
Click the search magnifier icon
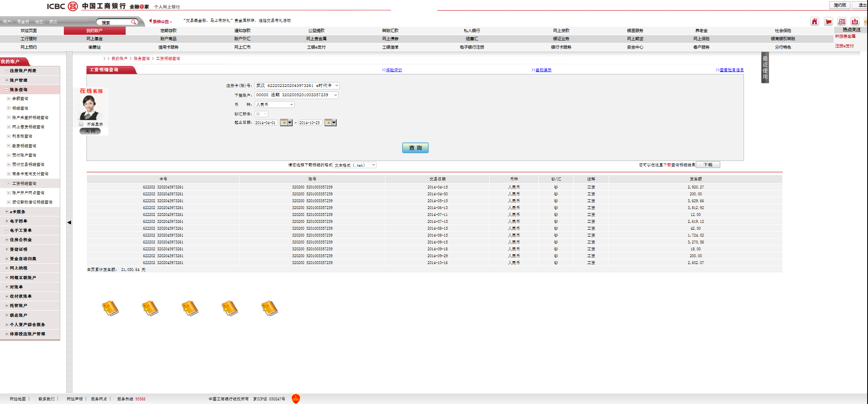[133, 22]
